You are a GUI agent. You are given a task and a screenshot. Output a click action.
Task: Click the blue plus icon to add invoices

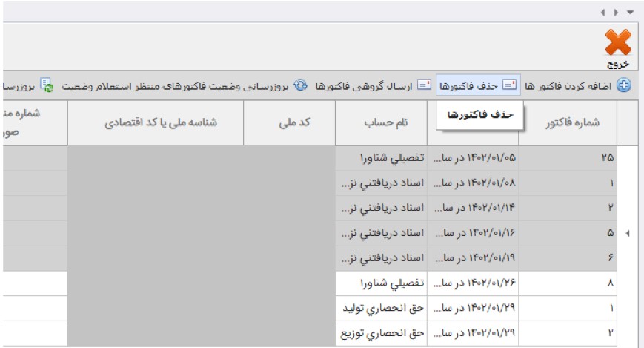624,86
